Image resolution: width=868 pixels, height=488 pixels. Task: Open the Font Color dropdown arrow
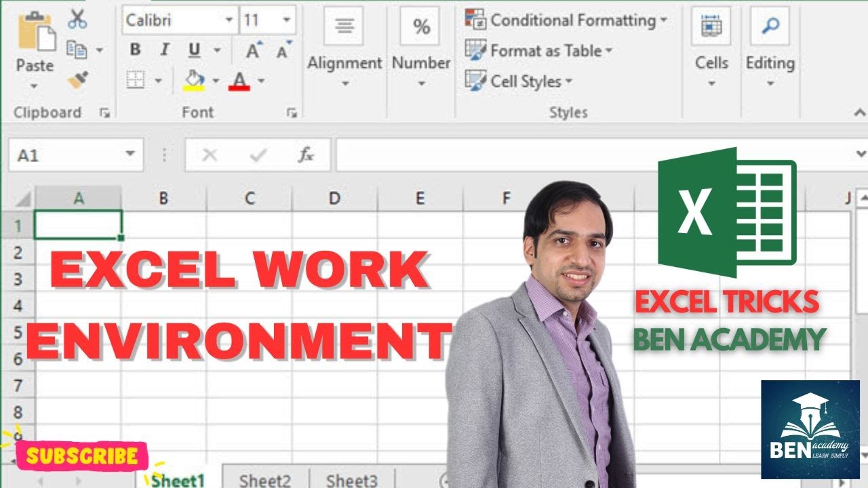pos(260,81)
